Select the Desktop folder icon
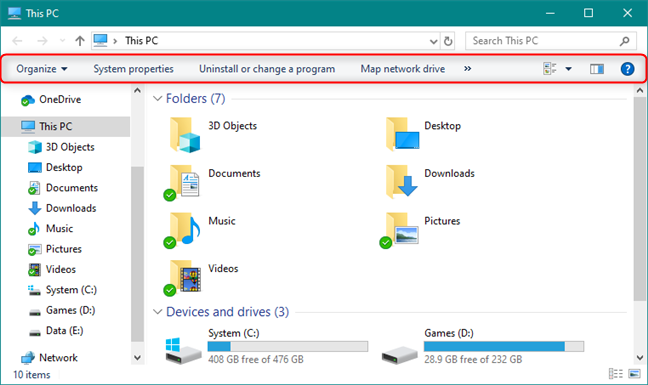This screenshot has width=648, height=385. (x=402, y=134)
